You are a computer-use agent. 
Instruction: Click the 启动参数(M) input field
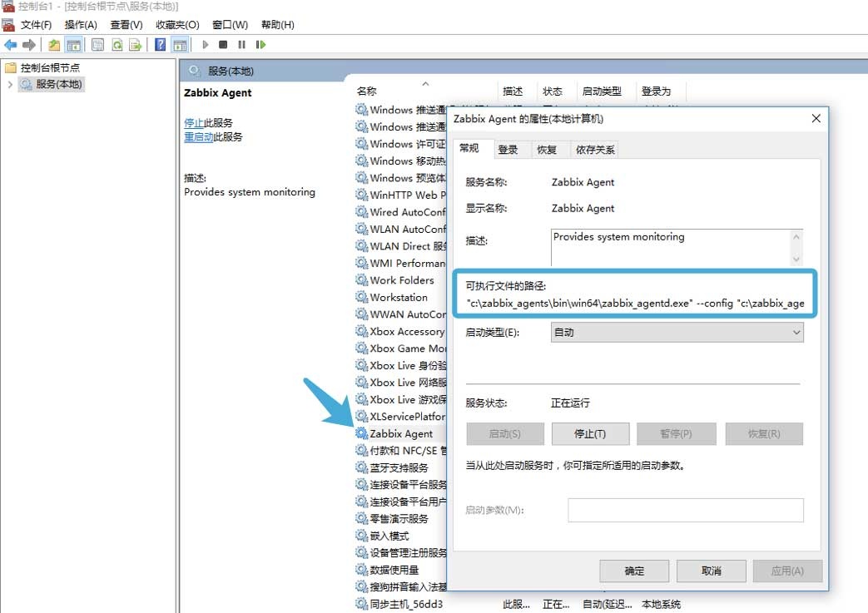point(685,510)
